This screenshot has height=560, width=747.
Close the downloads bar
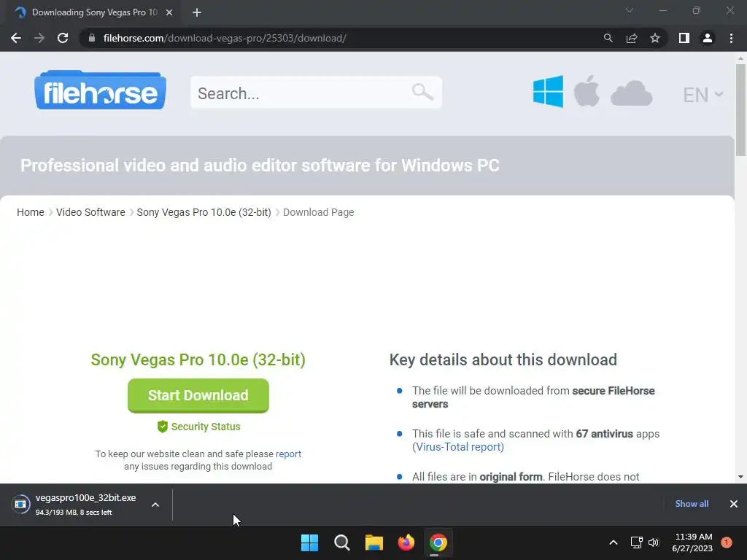coord(734,504)
